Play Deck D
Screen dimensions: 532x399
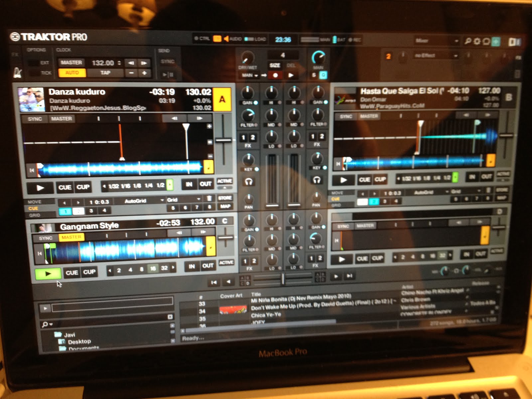(x=341, y=259)
